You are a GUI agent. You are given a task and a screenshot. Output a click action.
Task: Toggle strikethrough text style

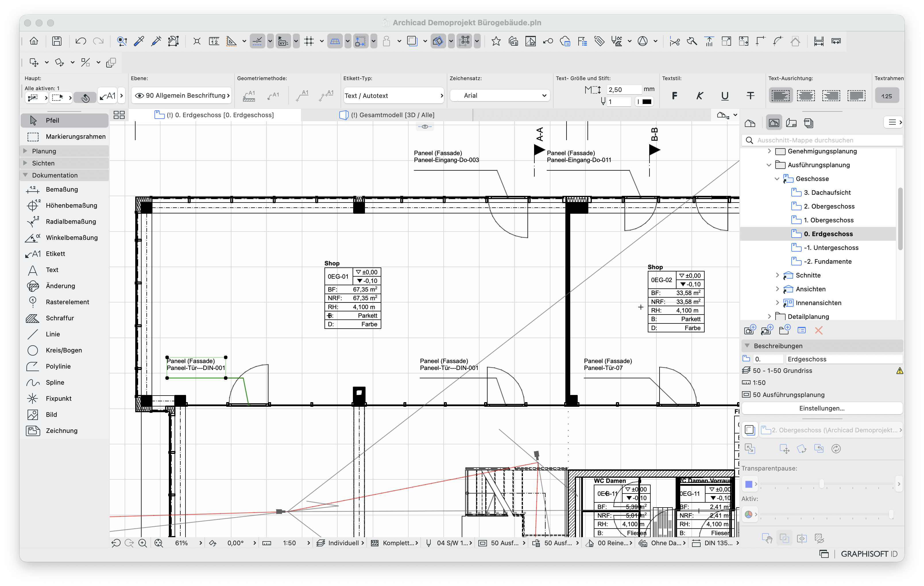751,96
